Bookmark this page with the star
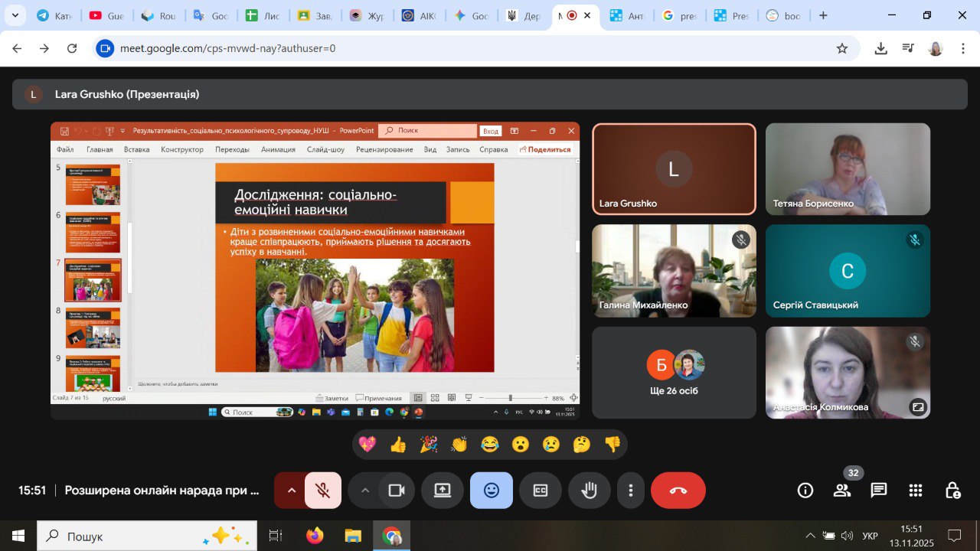 [x=842, y=48]
